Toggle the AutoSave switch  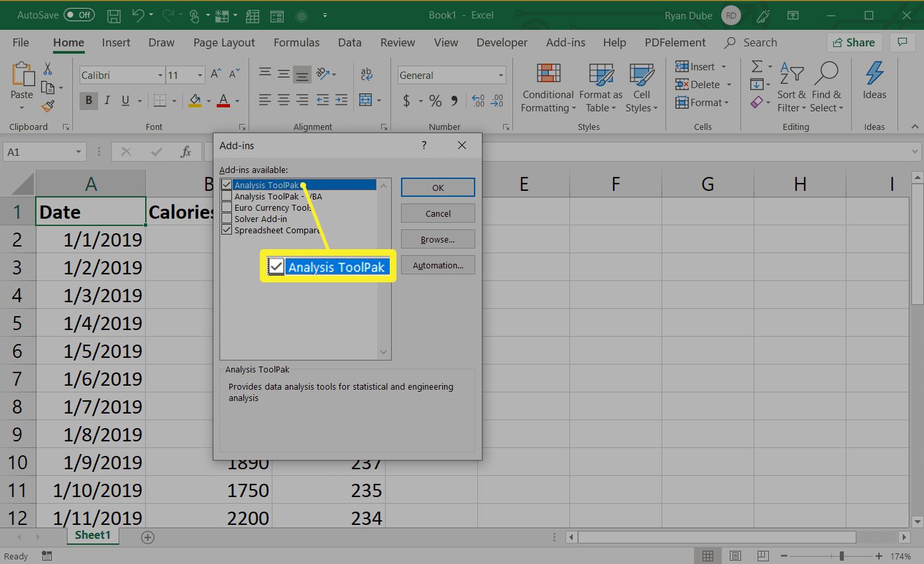(x=80, y=15)
